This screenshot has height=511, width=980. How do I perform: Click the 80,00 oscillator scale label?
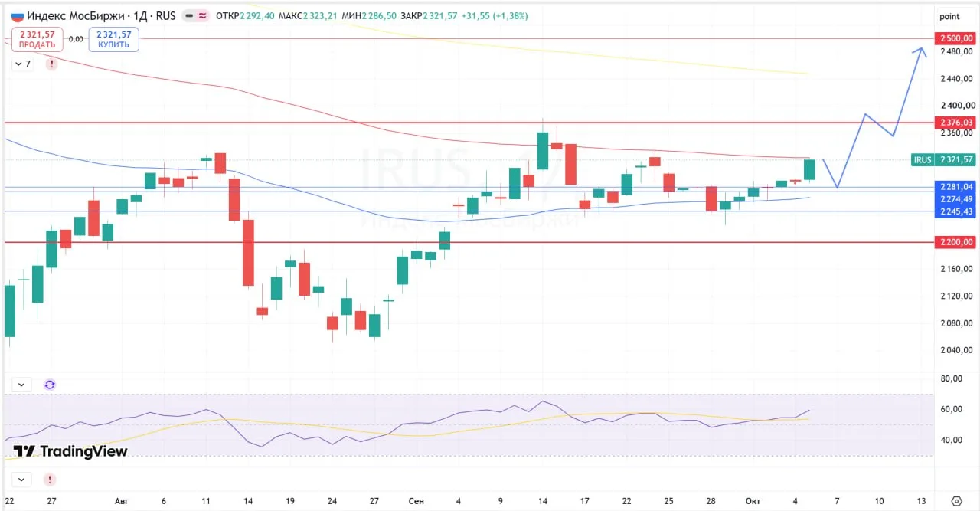pos(951,378)
